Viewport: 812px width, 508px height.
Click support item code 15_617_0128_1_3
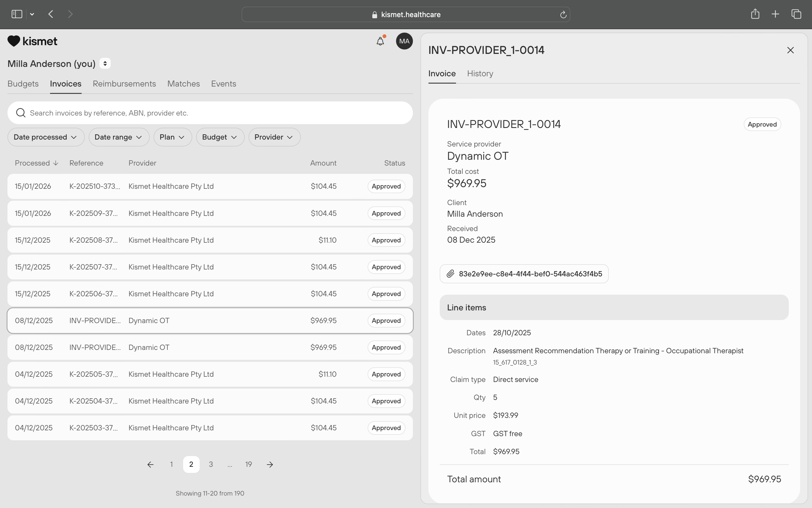(x=515, y=362)
